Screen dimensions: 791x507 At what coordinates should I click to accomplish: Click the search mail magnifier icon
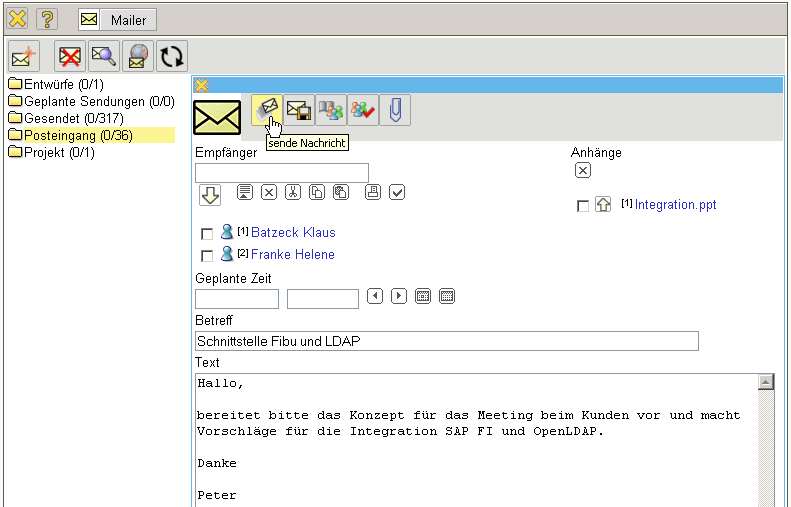(103, 57)
